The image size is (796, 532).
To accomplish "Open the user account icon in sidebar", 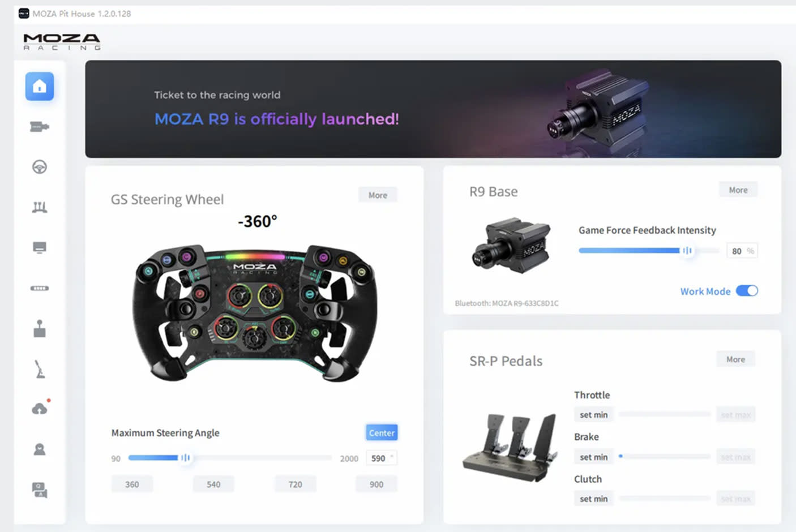I will tap(40, 449).
